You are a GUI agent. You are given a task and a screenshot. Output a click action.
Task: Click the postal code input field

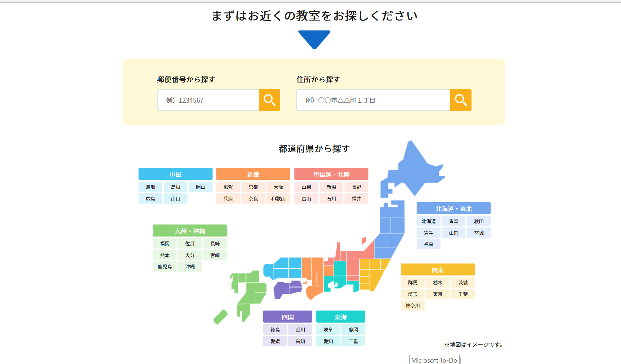(208, 100)
